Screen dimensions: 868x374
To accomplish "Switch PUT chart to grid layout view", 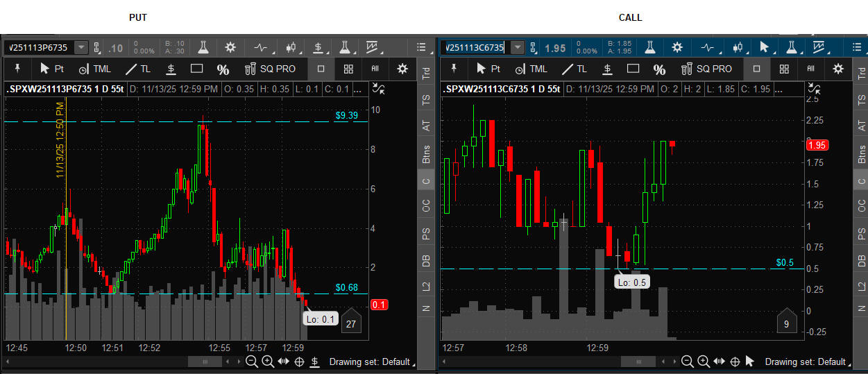I will click(x=348, y=69).
